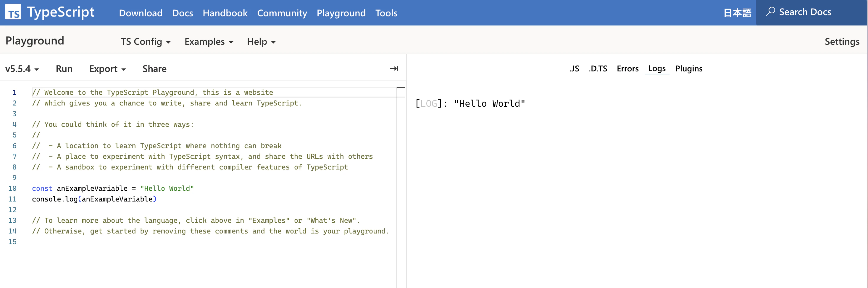Click the TypeScript wordmark in header
Image resolution: width=868 pixels, height=288 pixels.
(x=61, y=12)
